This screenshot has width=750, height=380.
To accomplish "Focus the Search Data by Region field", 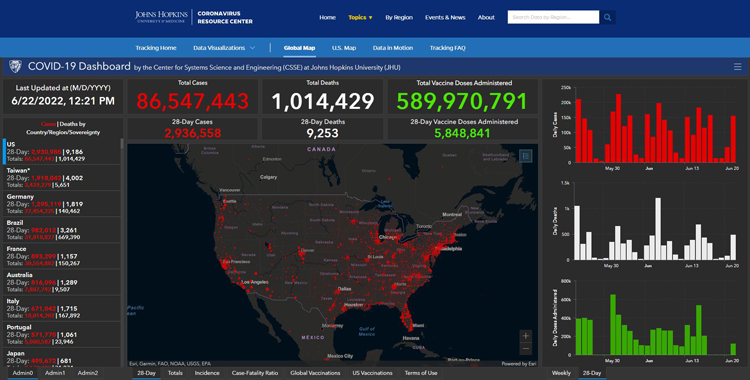I will point(553,17).
